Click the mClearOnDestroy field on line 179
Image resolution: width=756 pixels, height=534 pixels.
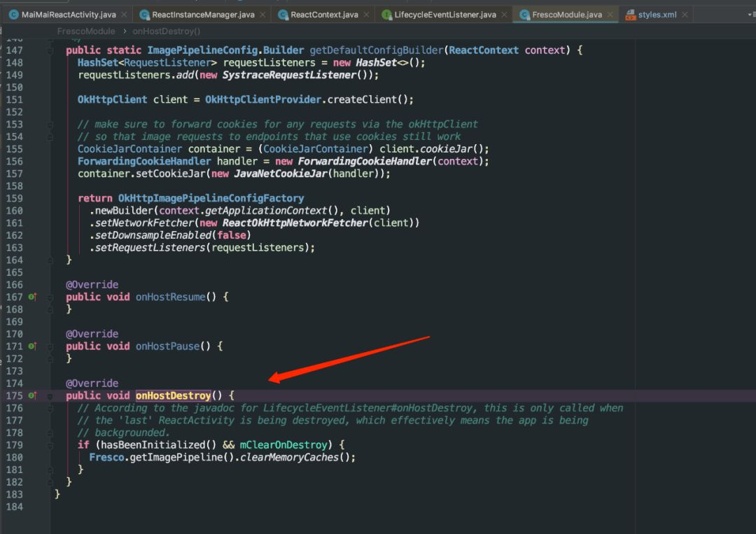click(x=283, y=445)
